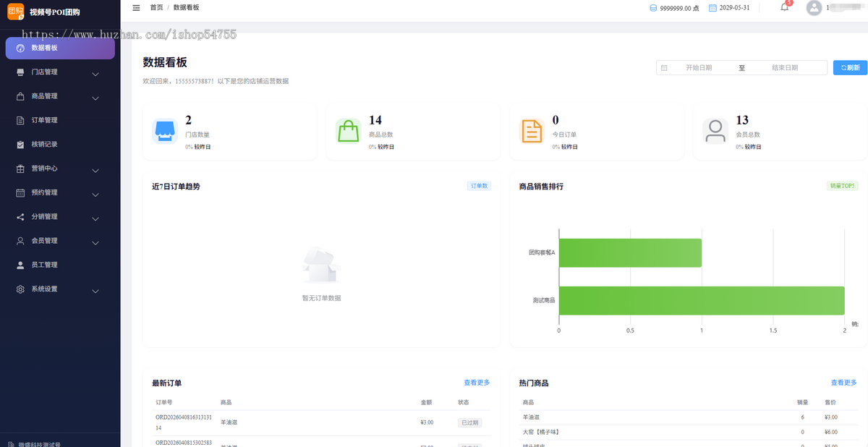868x447 pixels.
Task: Click the 订单数 tag on the trend chart
Action: pyautogui.click(x=479, y=186)
